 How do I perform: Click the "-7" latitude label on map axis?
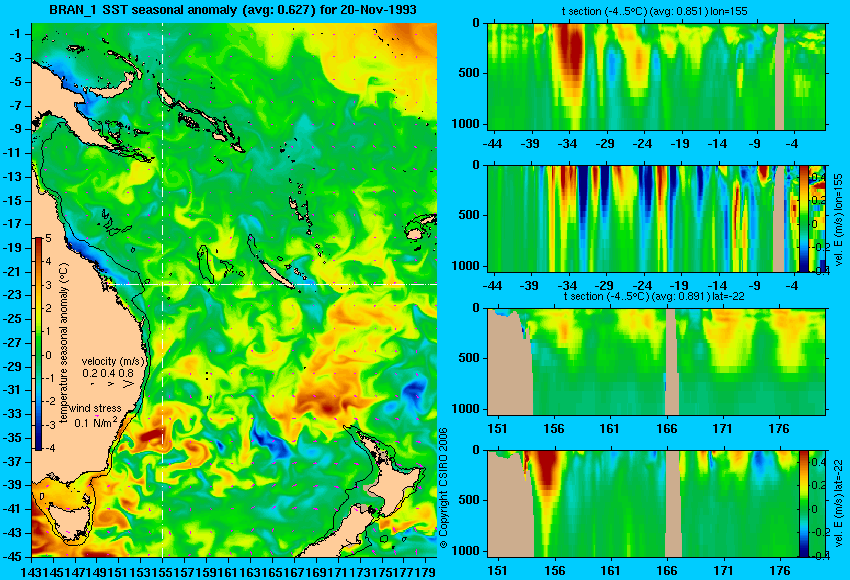(x=15, y=105)
